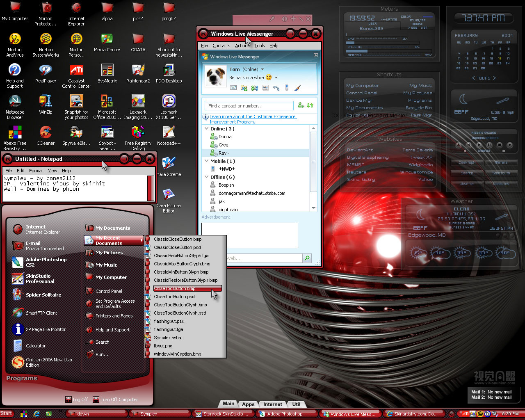This screenshot has height=420, width=525.
Task: Expand My Recent Documents submenu arrow
Action: click(142, 240)
